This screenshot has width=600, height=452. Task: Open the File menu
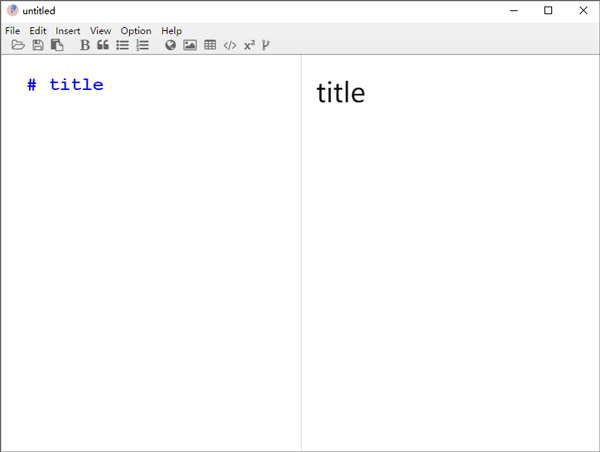pos(13,31)
